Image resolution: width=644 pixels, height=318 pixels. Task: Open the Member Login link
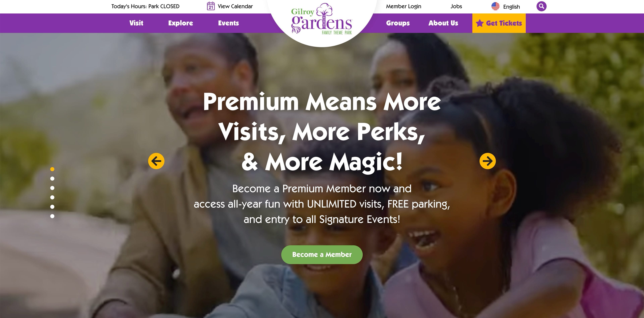404,6
